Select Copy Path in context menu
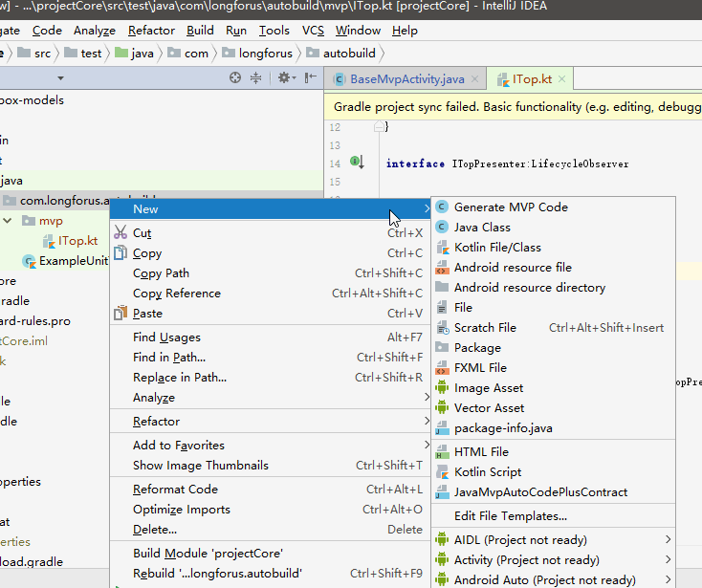702x588 pixels. (x=271, y=273)
